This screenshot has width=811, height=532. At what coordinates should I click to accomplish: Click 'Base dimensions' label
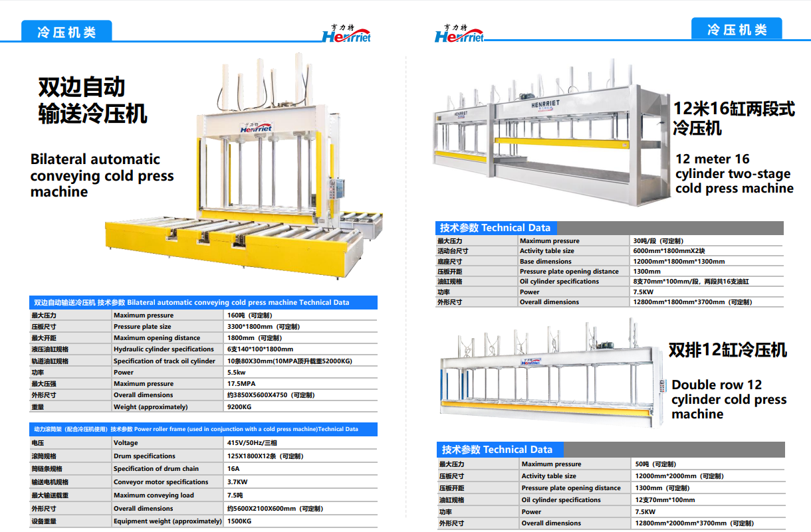[546, 262]
